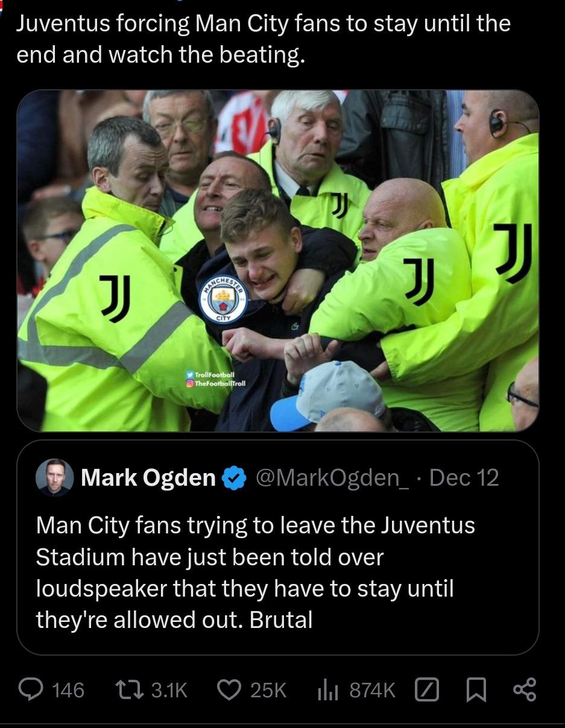Open Mark Ogden's profile avatar
The image size is (565, 728).
(x=54, y=477)
